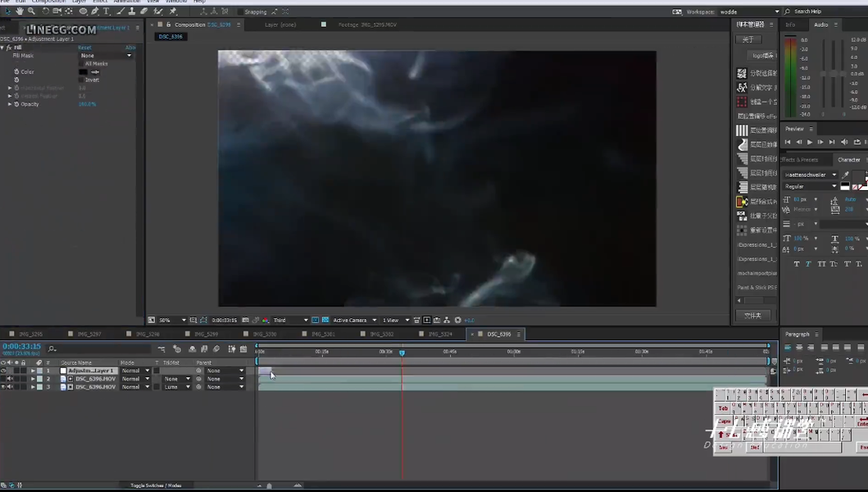Screen dimensions: 868x492
Task: Open the Haettenschweiler font family dropdown
Action: [811, 175]
